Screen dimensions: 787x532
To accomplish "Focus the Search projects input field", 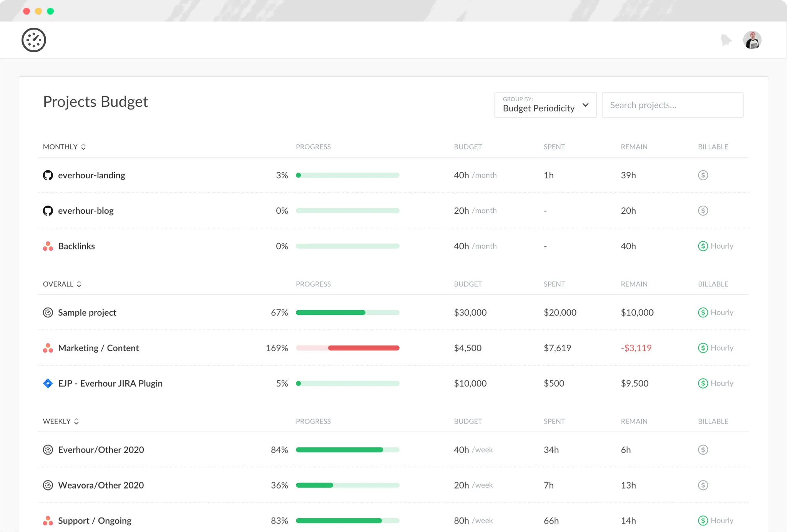I will 672,105.
